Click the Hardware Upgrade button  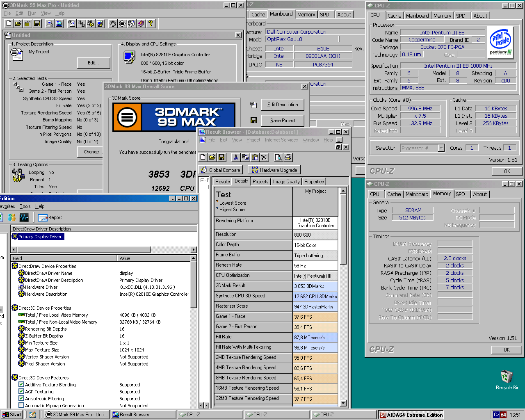tap(274, 170)
